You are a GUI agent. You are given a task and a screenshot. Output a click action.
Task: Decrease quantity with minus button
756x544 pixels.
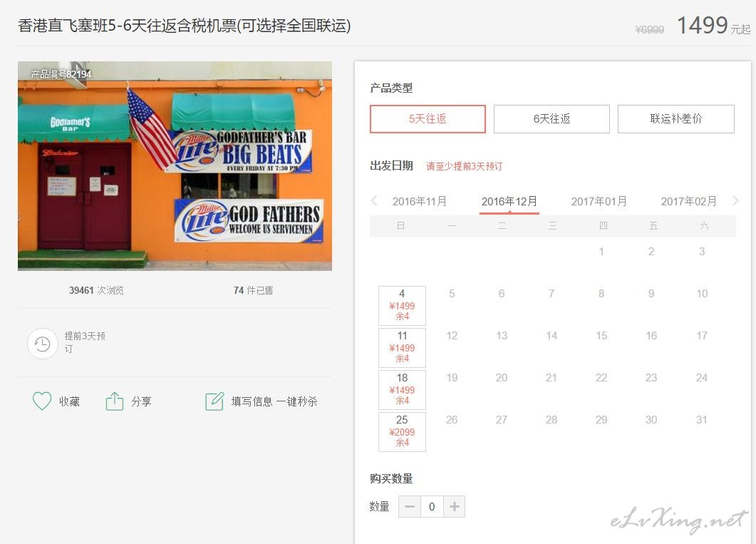pyautogui.click(x=410, y=506)
